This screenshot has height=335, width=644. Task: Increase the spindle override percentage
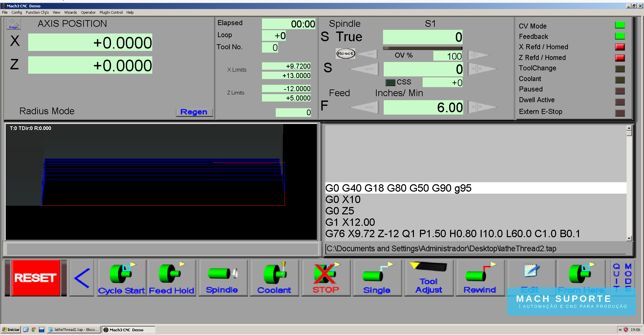click(x=478, y=55)
